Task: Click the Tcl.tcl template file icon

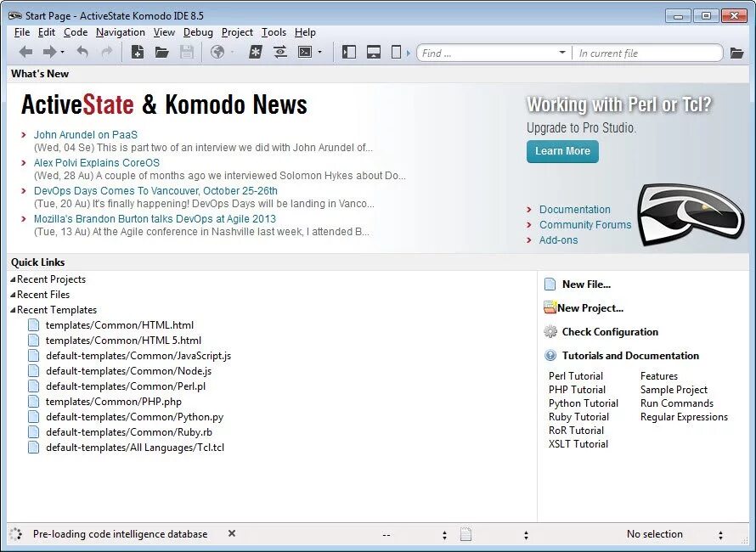Action: [33, 448]
